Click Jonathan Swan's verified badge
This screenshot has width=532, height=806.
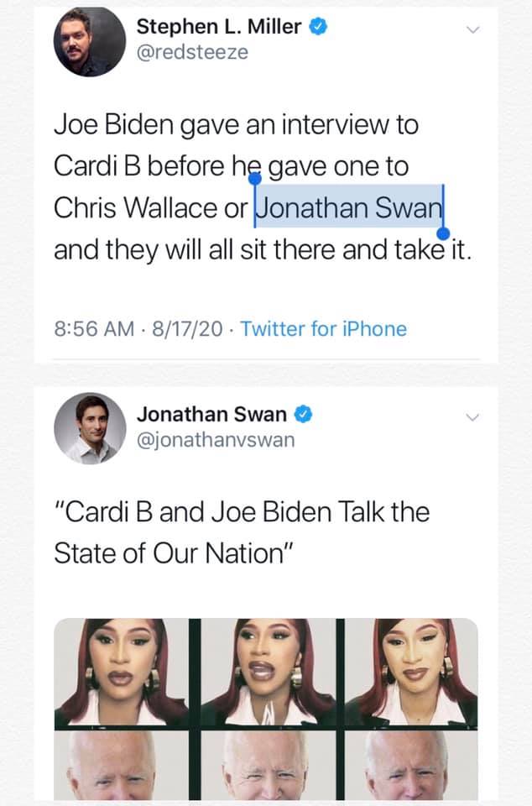(x=304, y=415)
